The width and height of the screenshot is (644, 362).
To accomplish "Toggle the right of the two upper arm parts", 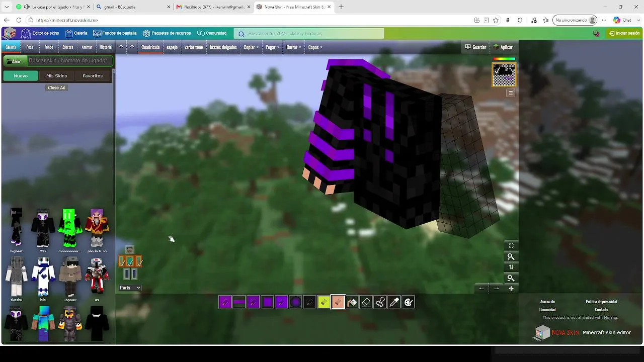I will click(139, 261).
